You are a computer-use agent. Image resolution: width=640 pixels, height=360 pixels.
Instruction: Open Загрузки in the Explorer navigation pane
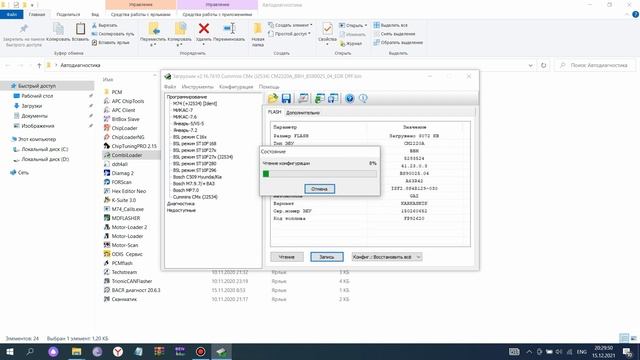(x=31, y=106)
